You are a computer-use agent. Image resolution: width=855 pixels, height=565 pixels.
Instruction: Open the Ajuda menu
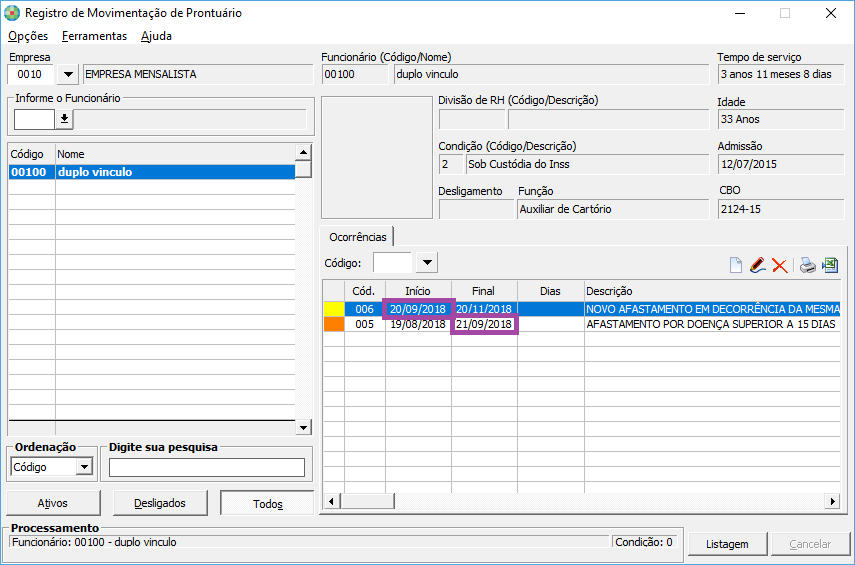pyautogui.click(x=156, y=36)
